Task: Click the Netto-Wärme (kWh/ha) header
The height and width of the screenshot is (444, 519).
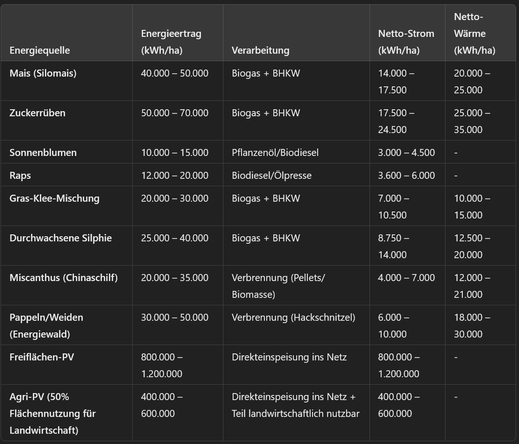Action: click(474, 33)
